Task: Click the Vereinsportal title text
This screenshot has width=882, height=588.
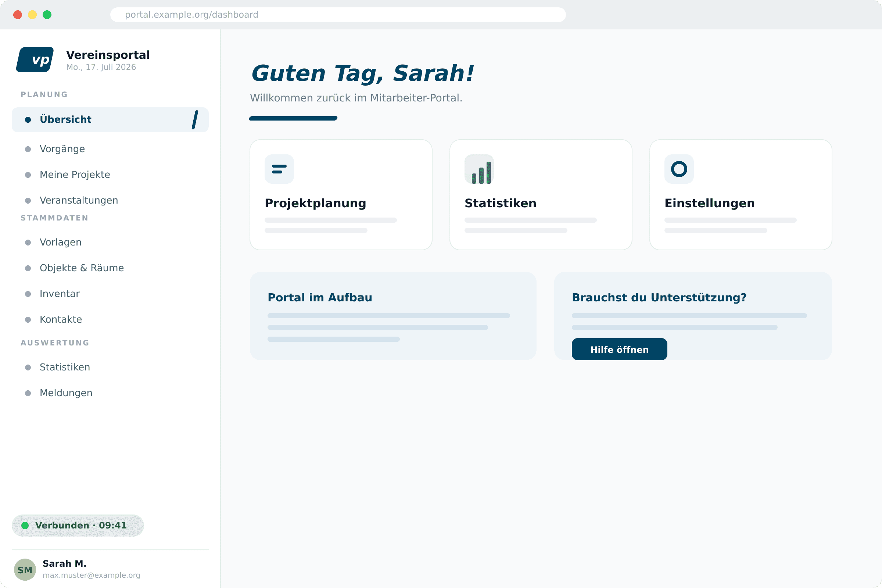Action: coord(108,55)
